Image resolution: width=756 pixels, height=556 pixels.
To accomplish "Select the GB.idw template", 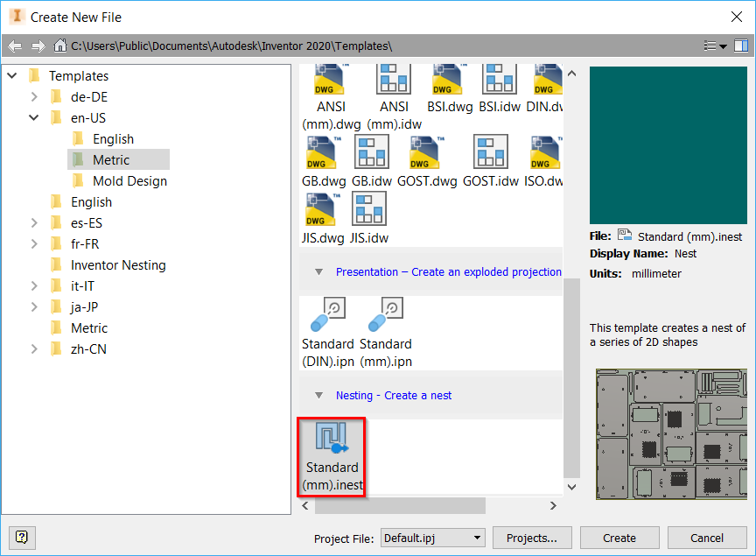I will pyautogui.click(x=371, y=152).
